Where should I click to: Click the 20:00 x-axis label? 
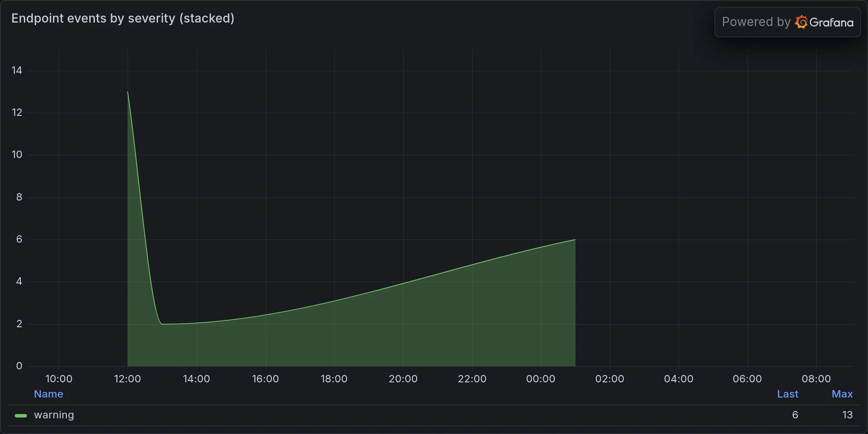(x=403, y=379)
